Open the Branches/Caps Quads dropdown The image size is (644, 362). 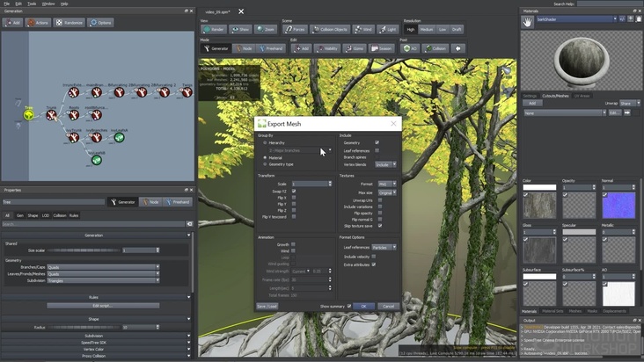pyautogui.click(x=103, y=267)
